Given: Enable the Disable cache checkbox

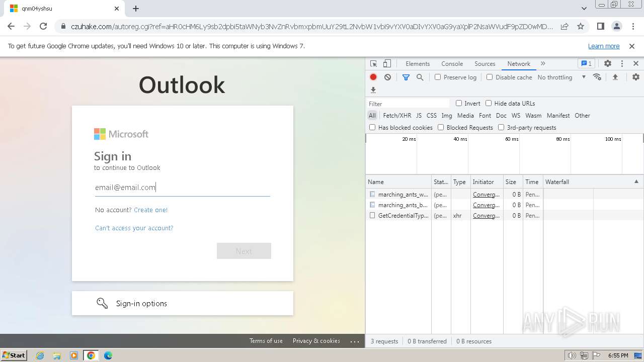Looking at the screenshot, I should click(490, 77).
